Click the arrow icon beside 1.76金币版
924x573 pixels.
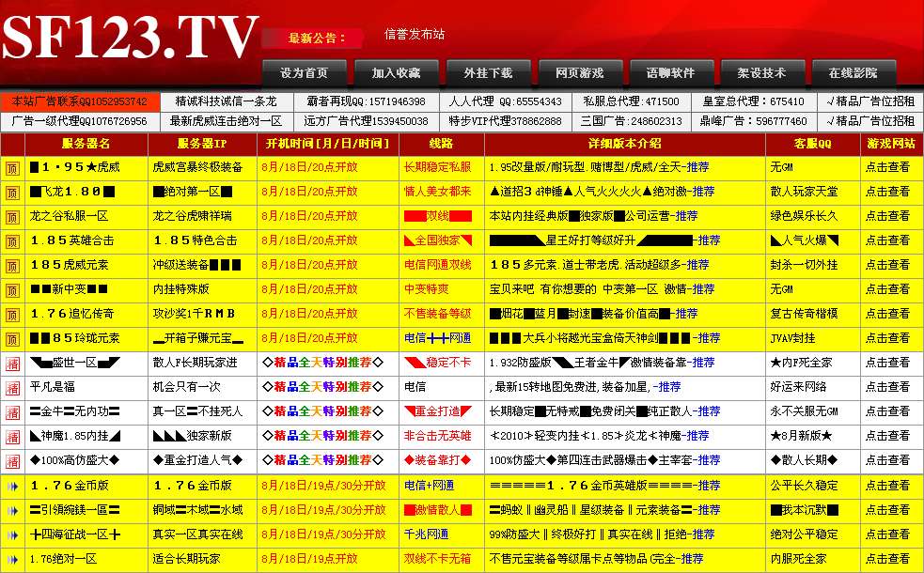(12, 486)
